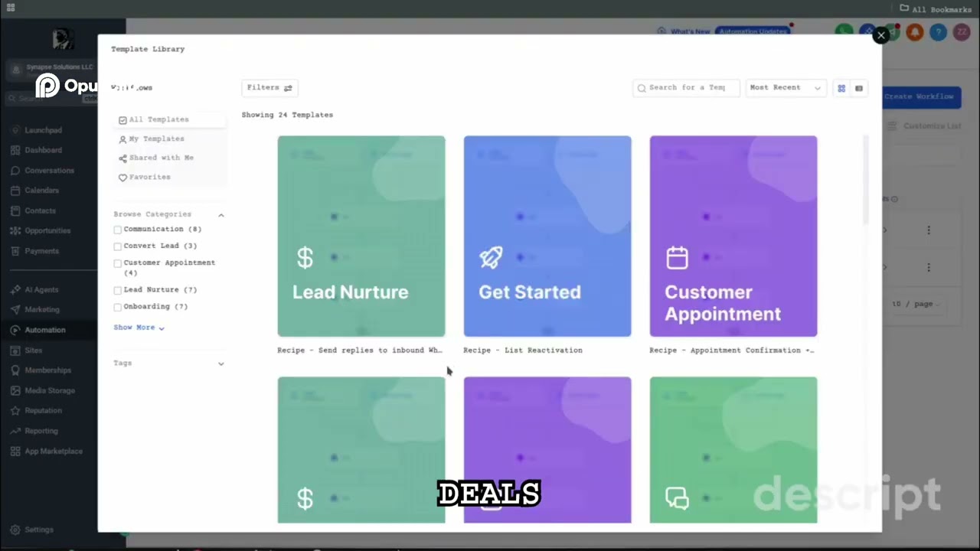Switch to list view icon

[x=859, y=88]
